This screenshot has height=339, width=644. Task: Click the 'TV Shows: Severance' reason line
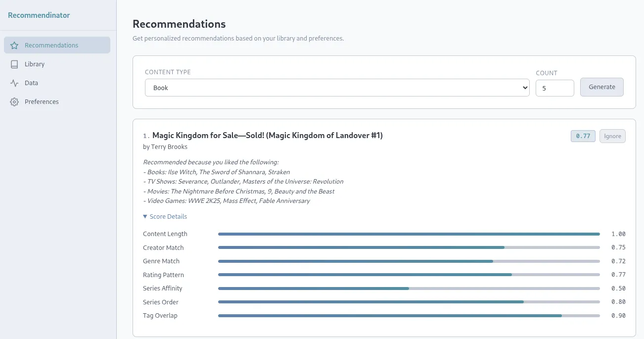[x=243, y=182]
